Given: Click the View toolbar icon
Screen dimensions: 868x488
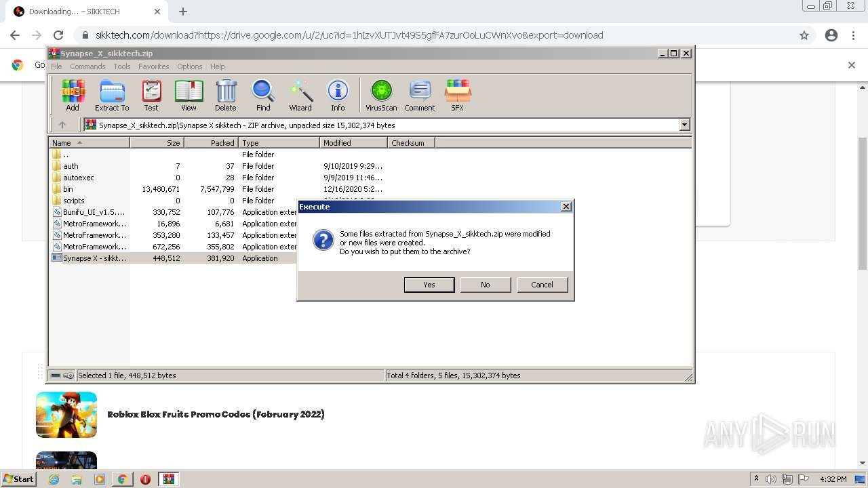Looking at the screenshot, I should pos(189,95).
